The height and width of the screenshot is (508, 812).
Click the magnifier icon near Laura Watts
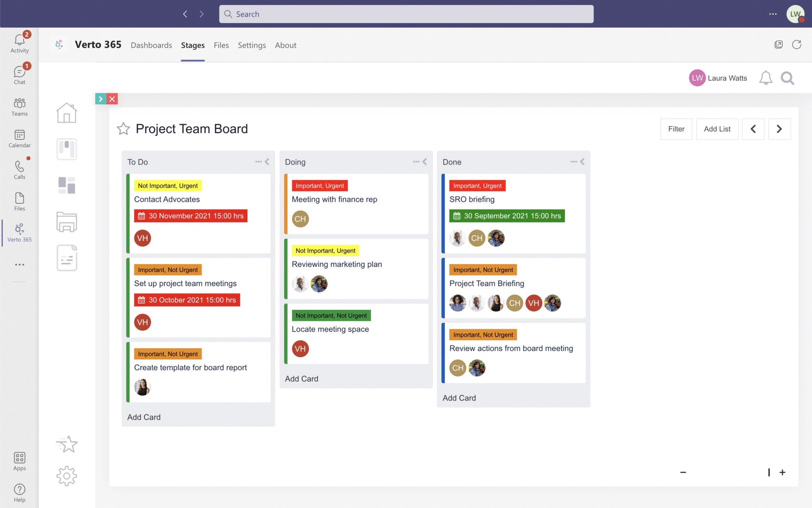pos(787,78)
